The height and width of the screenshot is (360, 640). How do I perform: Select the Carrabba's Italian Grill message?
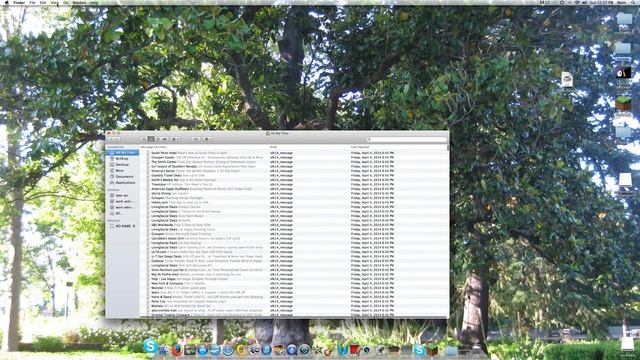tap(294, 238)
